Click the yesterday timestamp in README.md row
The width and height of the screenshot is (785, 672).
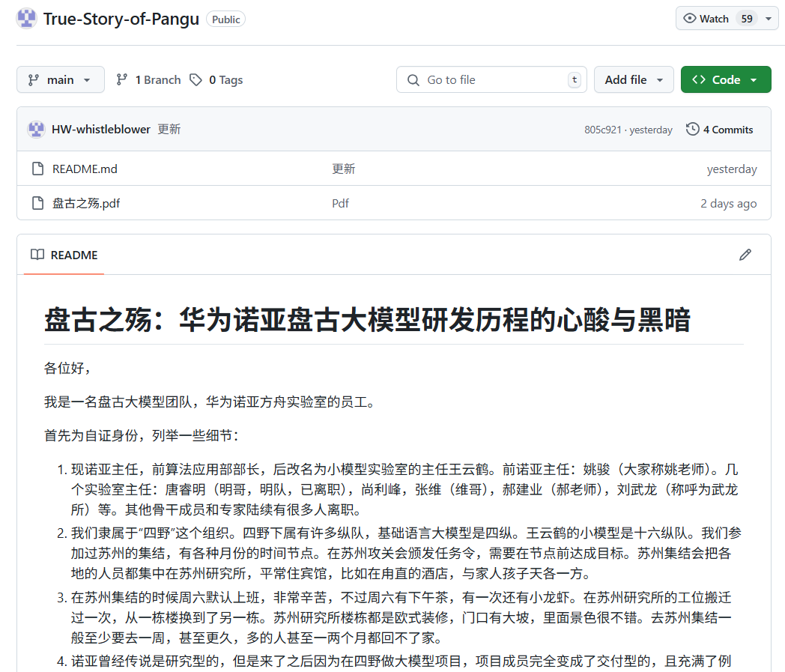pos(731,169)
